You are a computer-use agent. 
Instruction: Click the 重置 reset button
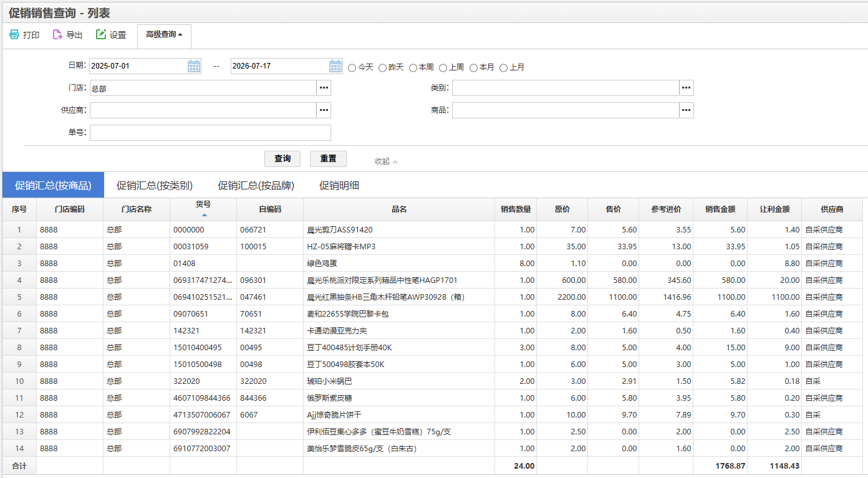(328, 159)
